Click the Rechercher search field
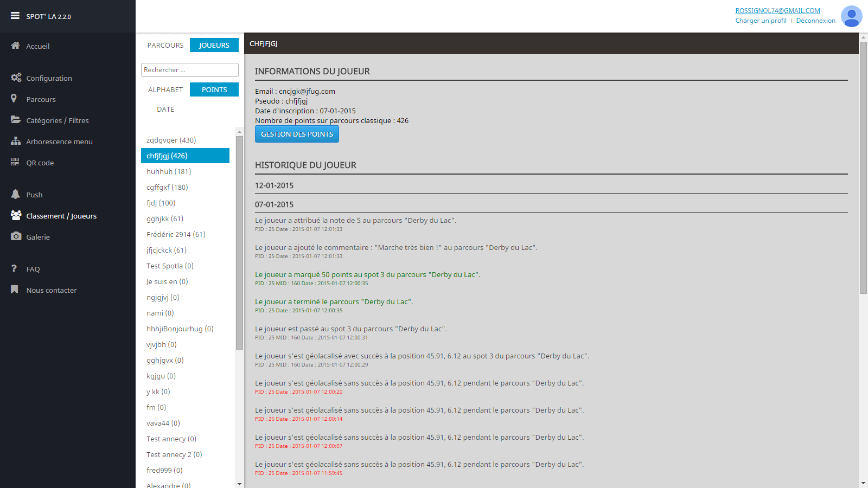Screen dimensions: 868x488 click(x=189, y=69)
